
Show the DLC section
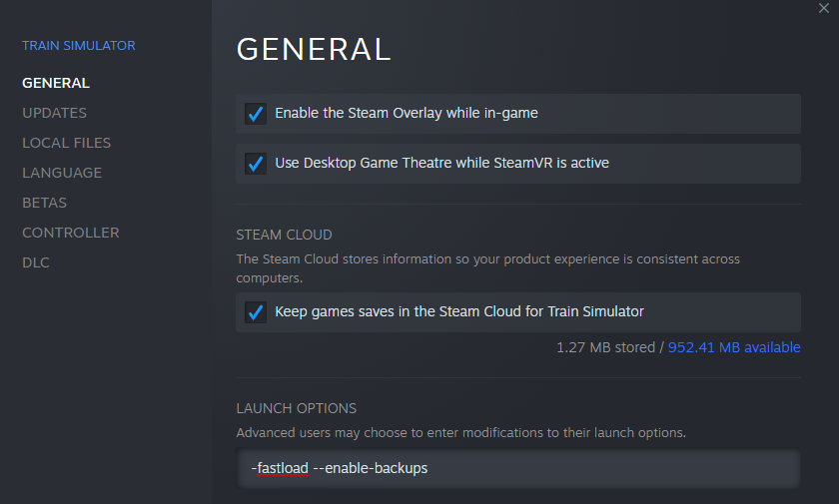[36, 262]
